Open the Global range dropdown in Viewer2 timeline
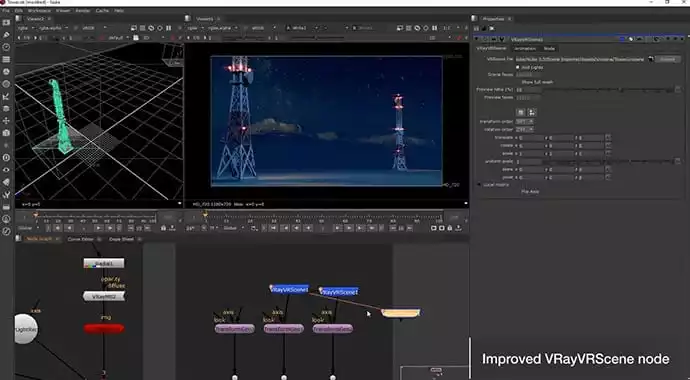The width and height of the screenshot is (690, 380). 28,228
